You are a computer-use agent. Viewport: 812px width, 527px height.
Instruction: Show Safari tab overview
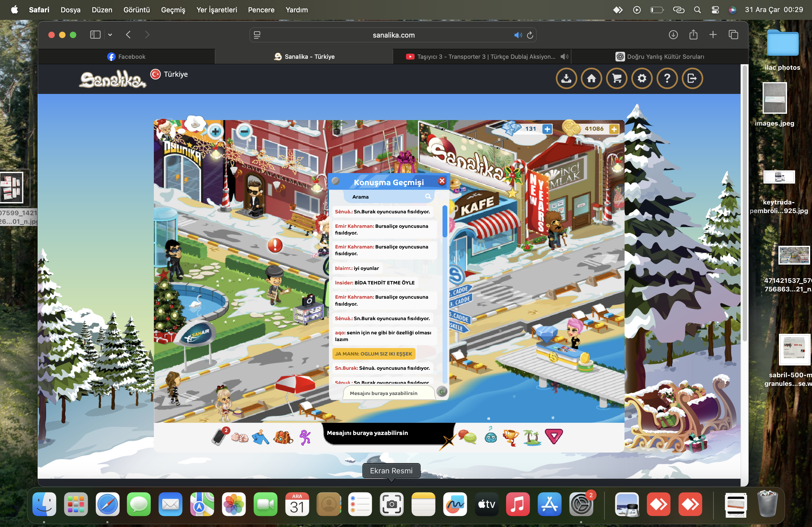point(733,35)
